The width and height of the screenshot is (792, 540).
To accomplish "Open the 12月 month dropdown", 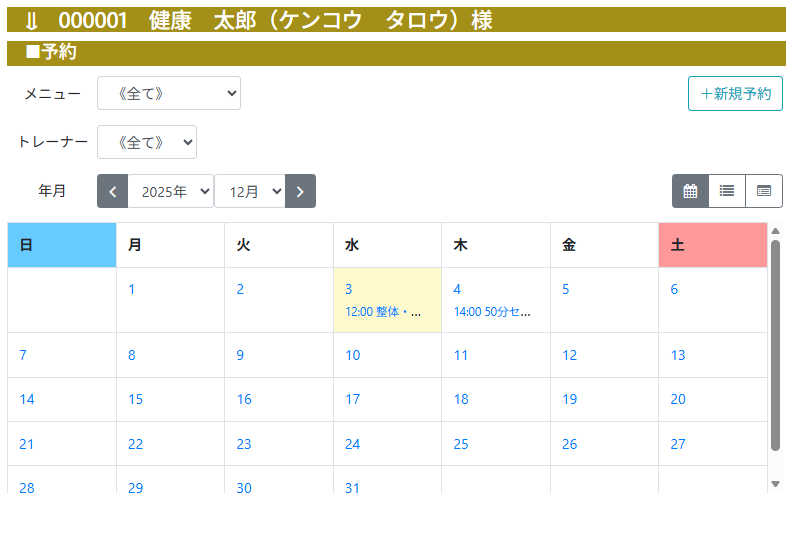I will click(x=249, y=191).
